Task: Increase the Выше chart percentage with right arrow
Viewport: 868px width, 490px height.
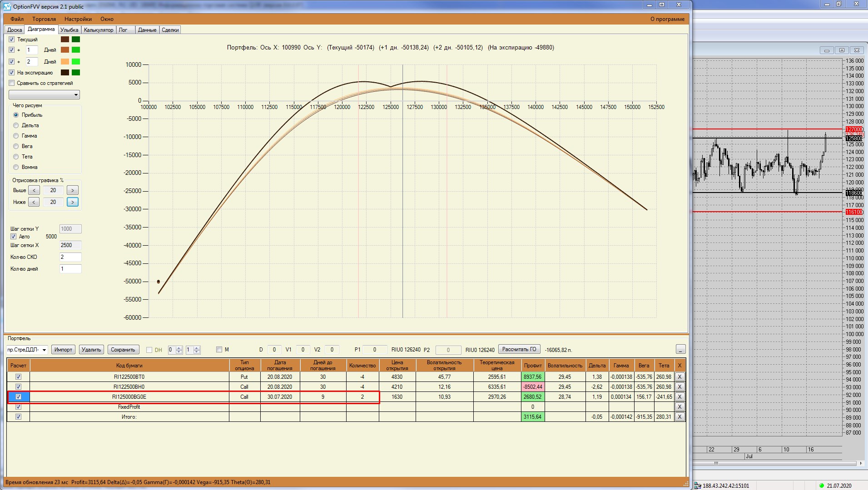Action: click(72, 190)
